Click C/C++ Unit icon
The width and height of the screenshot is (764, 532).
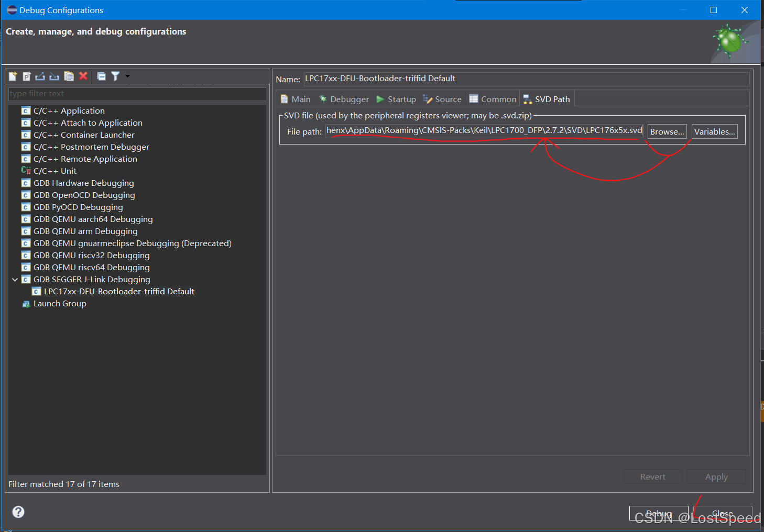tap(26, 171)
